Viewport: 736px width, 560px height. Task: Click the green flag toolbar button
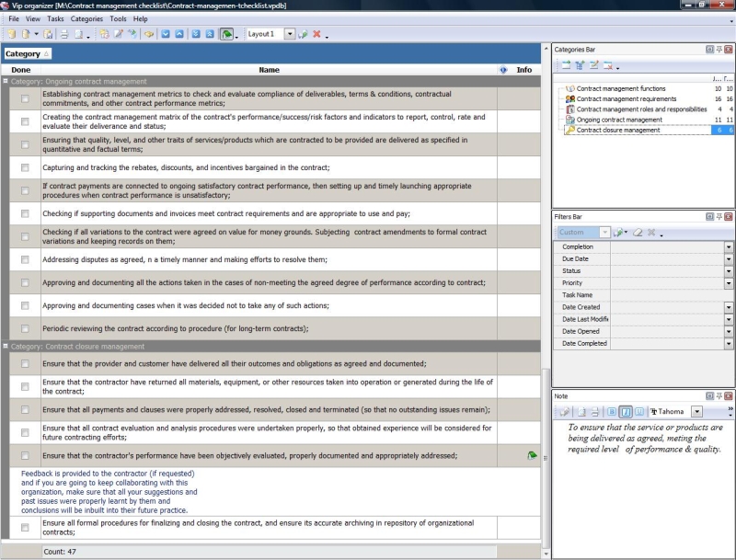coord(226,34)
